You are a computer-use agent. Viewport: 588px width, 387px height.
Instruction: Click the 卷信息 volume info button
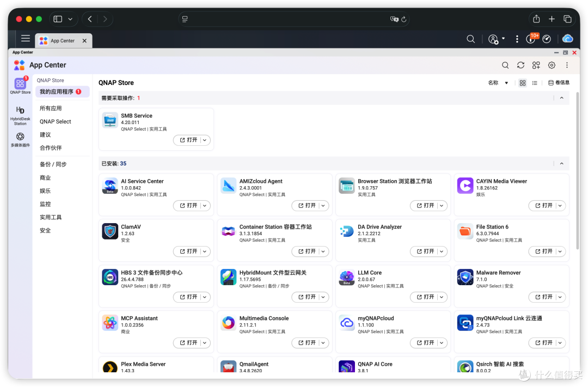tap(559, 83)
